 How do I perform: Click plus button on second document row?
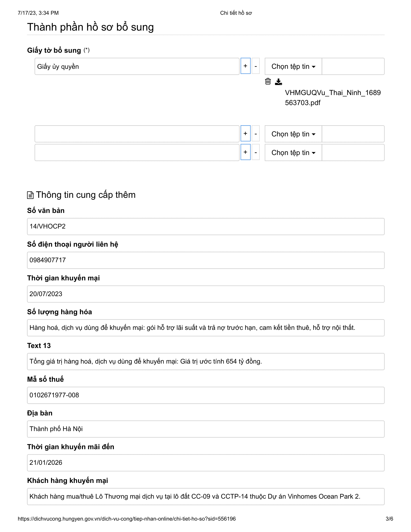tap(245, 133)
